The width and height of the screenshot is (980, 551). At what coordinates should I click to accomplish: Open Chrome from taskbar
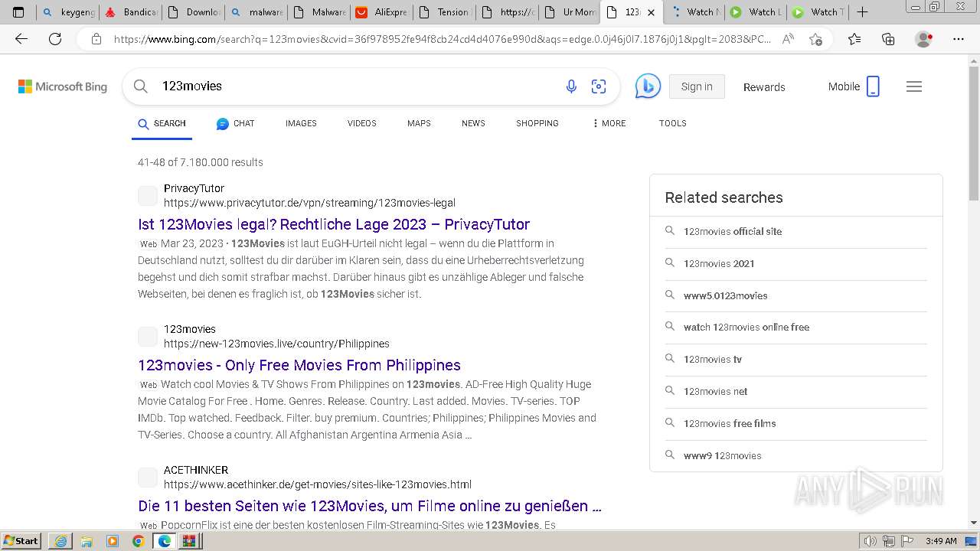138,541
